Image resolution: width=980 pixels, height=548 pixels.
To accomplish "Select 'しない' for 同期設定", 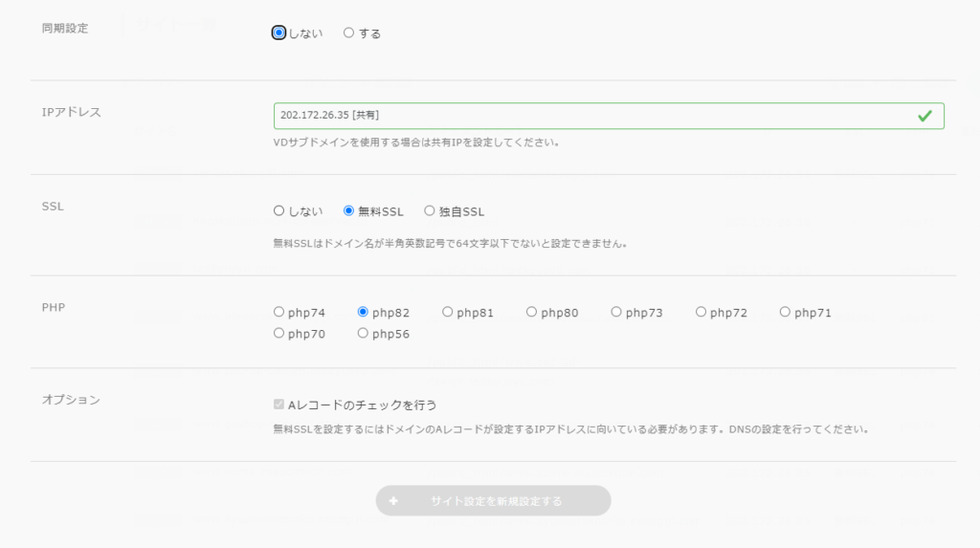I will click(x=279, y=33).
